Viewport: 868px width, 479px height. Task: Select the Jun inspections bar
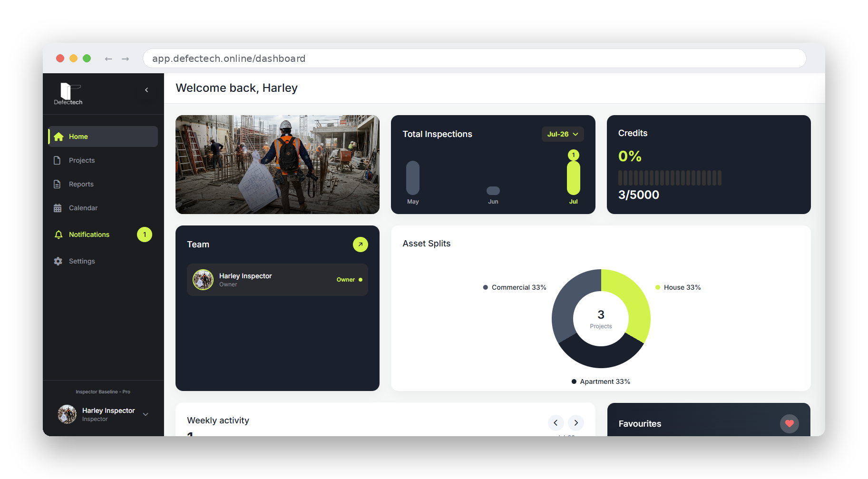point(493,191)
